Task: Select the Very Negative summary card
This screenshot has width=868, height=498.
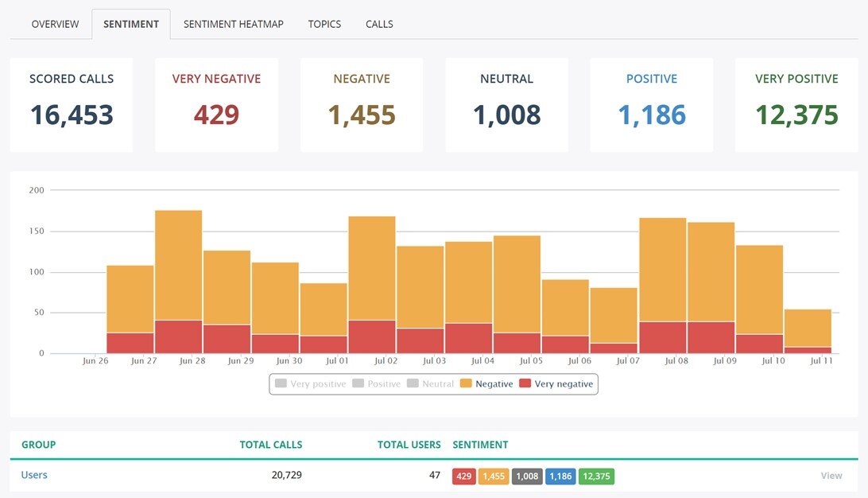Action: (x=216, y=104)
